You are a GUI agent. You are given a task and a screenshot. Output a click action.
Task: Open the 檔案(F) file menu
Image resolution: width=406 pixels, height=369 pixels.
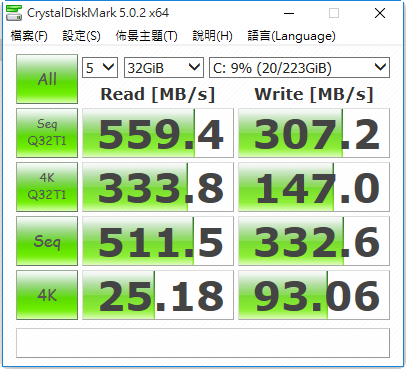[x=29, y=36]
